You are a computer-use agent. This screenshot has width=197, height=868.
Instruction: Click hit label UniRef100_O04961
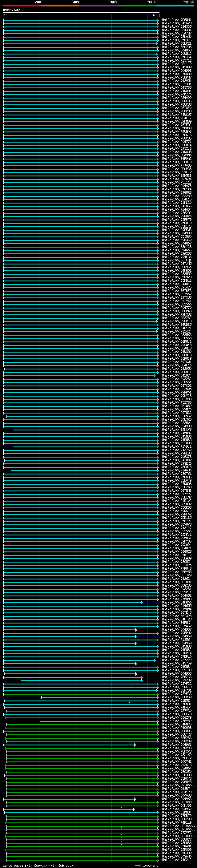pyautogui.click(x=177, y=744)
